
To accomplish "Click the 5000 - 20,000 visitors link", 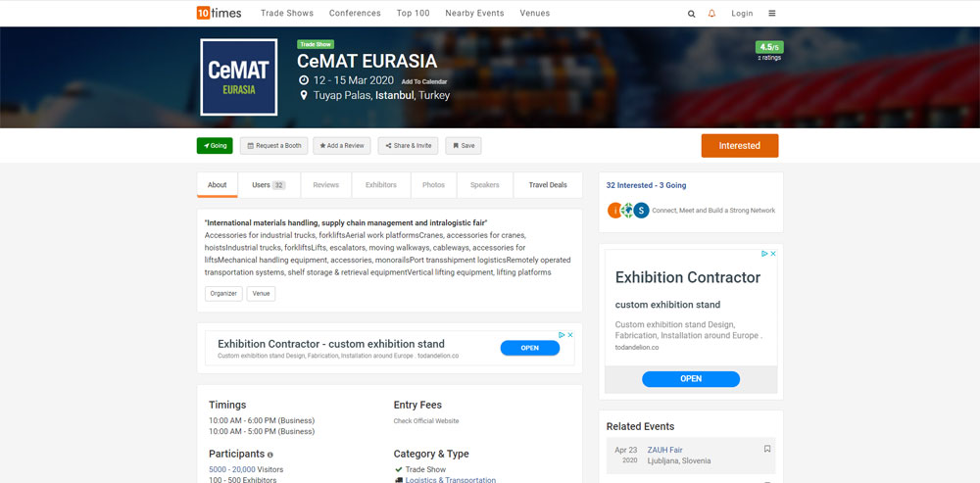I will pyautogui.click(x=232, y=469).
